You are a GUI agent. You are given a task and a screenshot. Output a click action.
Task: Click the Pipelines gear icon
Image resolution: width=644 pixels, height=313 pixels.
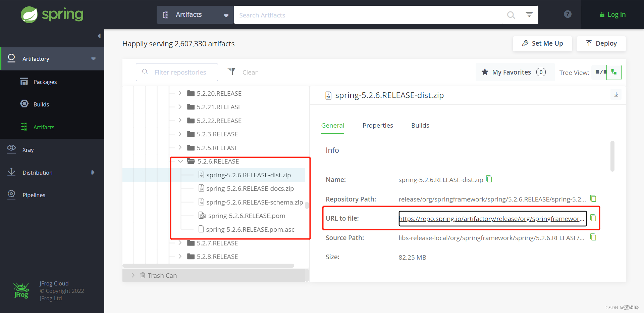coord(11,194)
